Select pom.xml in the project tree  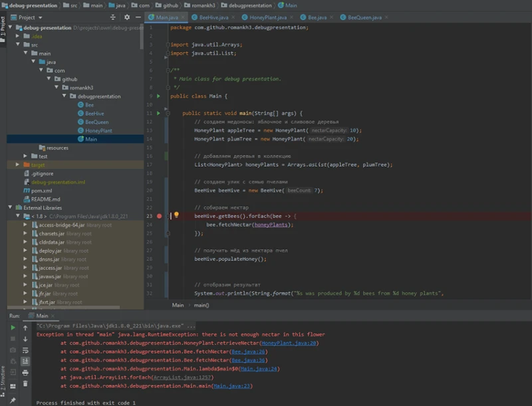41,190
